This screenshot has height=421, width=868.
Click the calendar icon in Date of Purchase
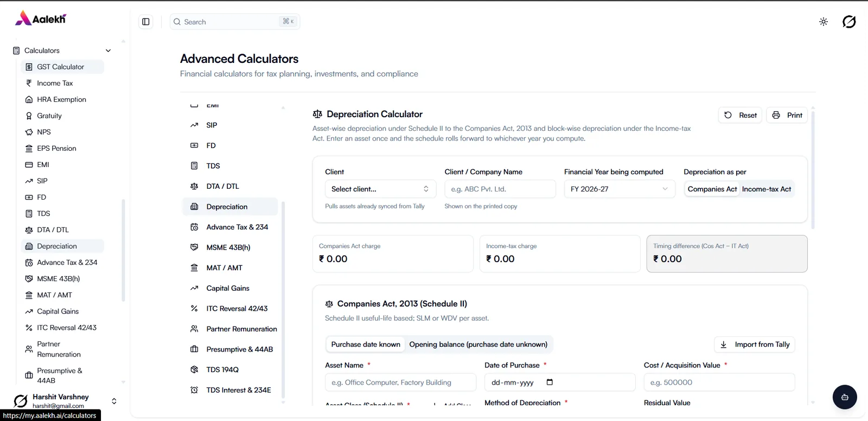click(550, 382)
